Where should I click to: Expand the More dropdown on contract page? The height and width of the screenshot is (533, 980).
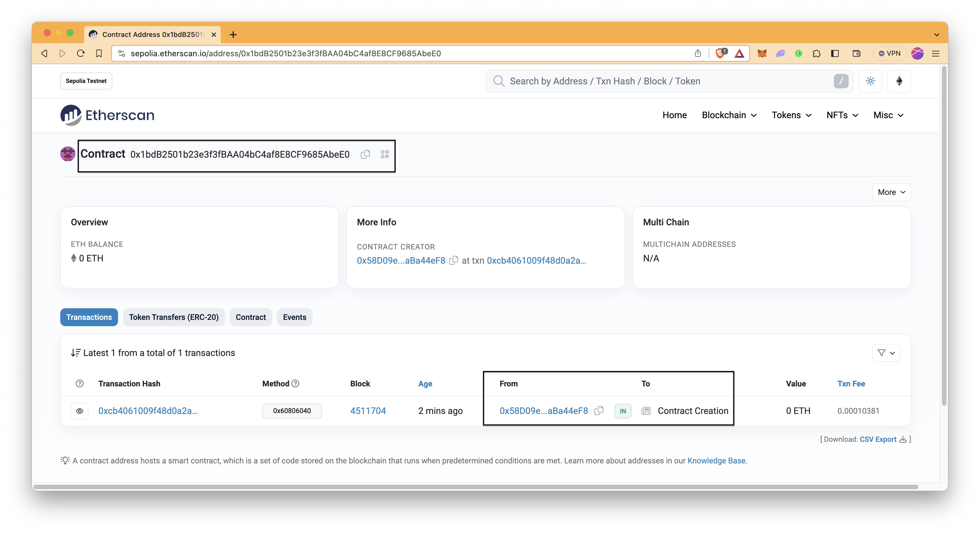[x=891, y=192]
